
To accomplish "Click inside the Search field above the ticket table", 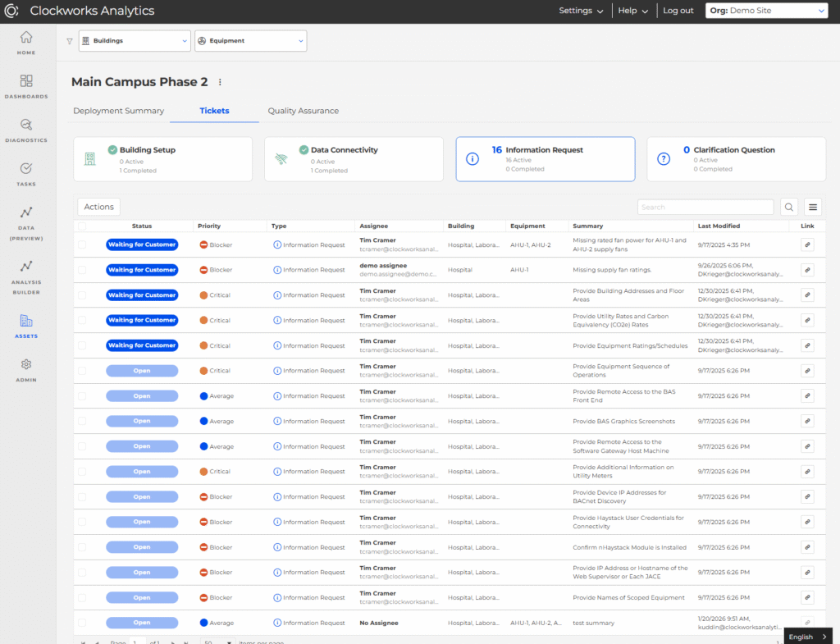I will tap(705, 206).
